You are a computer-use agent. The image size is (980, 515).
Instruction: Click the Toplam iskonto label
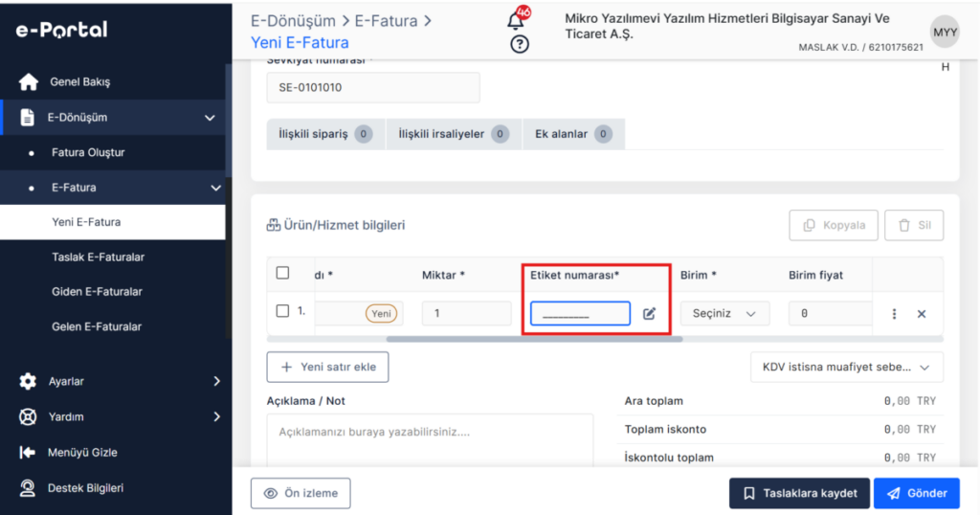(665, 430)
